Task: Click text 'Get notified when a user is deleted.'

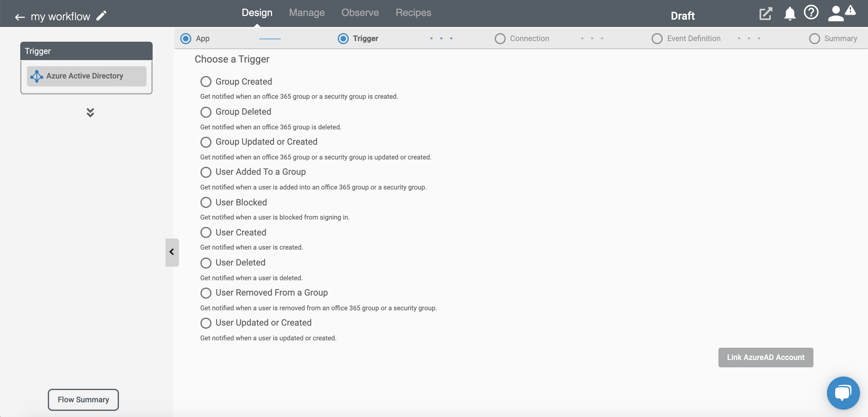Action: pos(251,278)
